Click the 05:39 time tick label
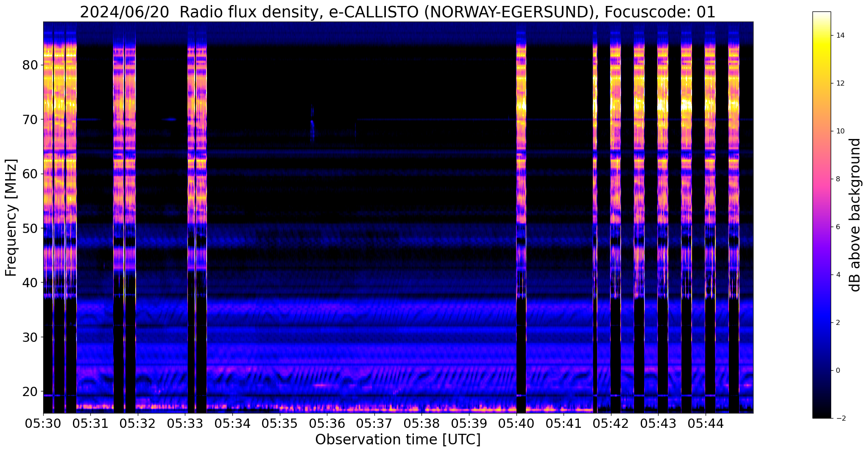Viewport: 868px width, 452px height. [x=469, y=423]
